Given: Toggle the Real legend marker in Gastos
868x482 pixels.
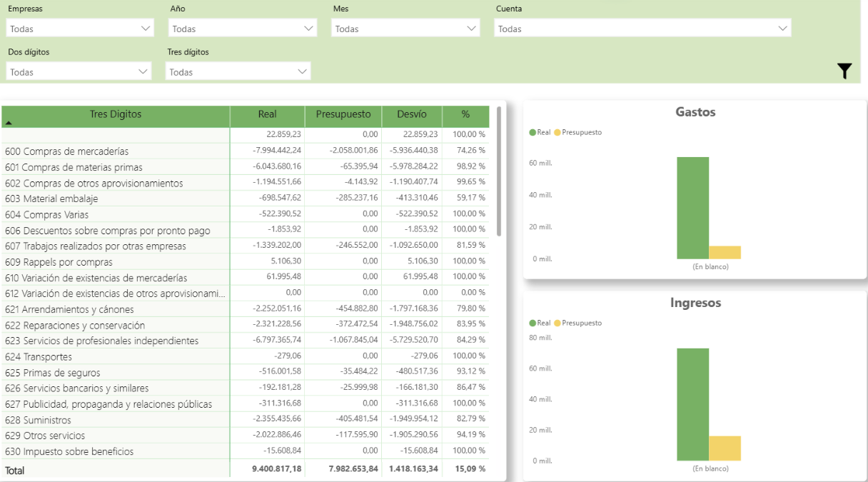Looking at the screenshot, I should (x=533, y=132).
